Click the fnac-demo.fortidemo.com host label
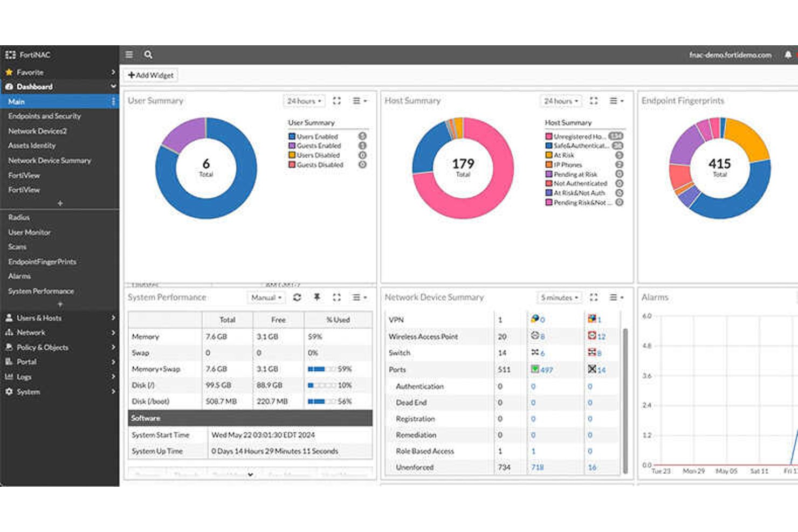The image size is (798, 532). pos(730,55)
